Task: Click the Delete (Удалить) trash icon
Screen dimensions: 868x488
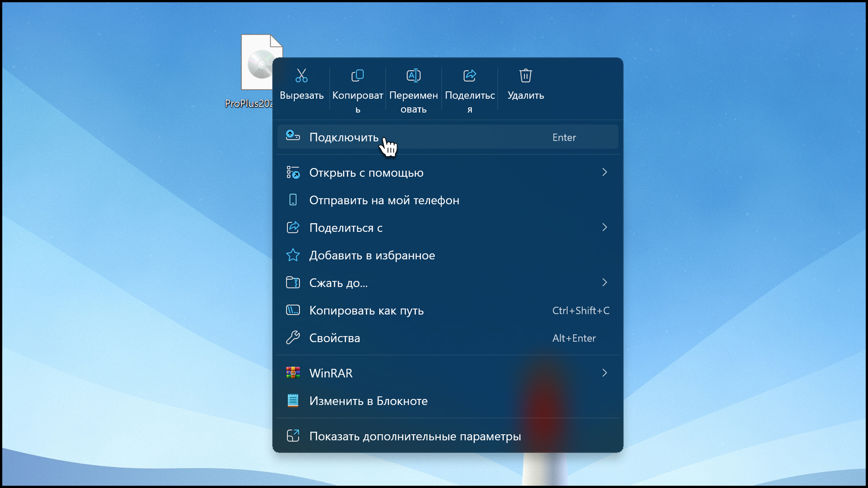Action: point(525,75)
